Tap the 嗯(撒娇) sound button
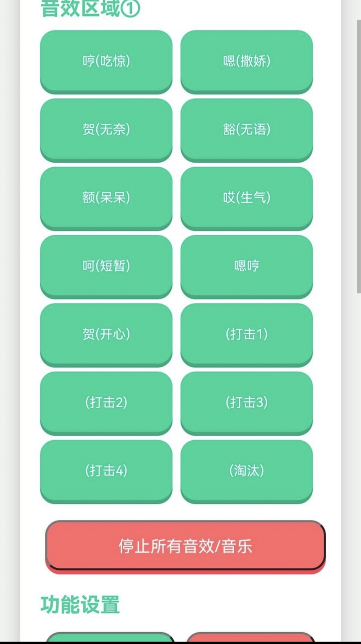The image size is (361, 644). pyautogui.click(x=247, y=61)
